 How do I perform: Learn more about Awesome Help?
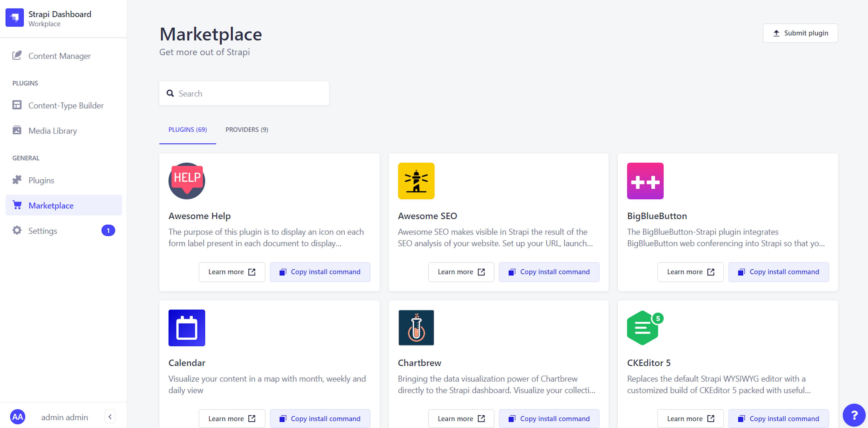tap(232, 272)
